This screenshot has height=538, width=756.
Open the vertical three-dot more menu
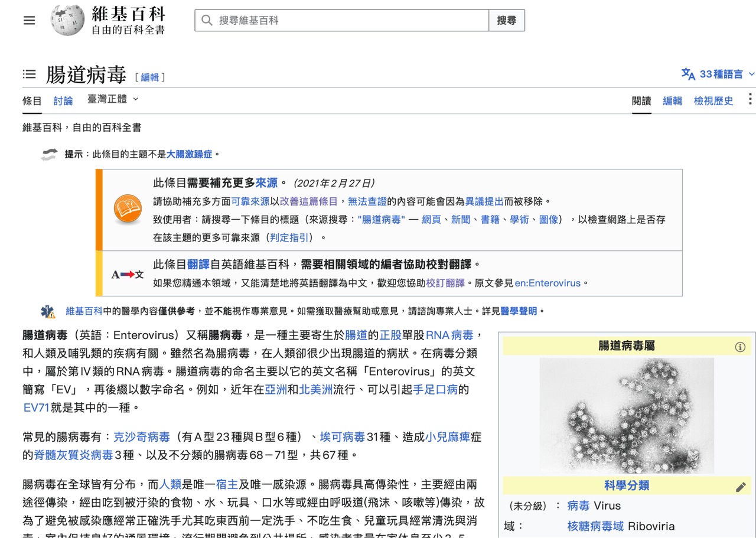750,99
